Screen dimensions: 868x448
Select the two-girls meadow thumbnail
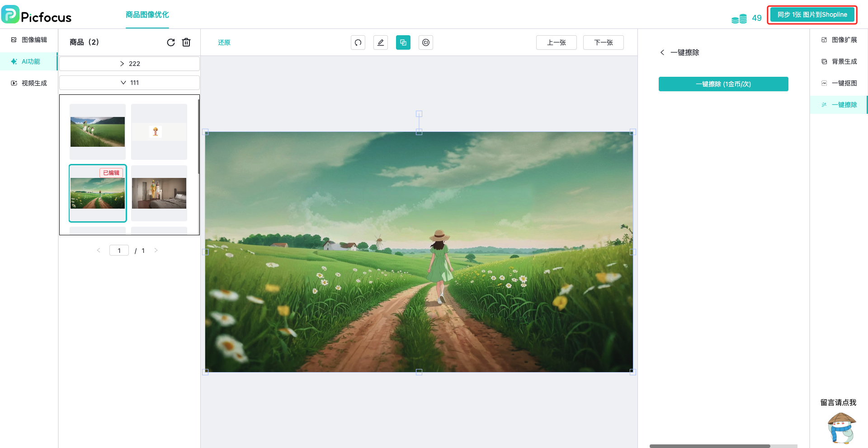98,132
